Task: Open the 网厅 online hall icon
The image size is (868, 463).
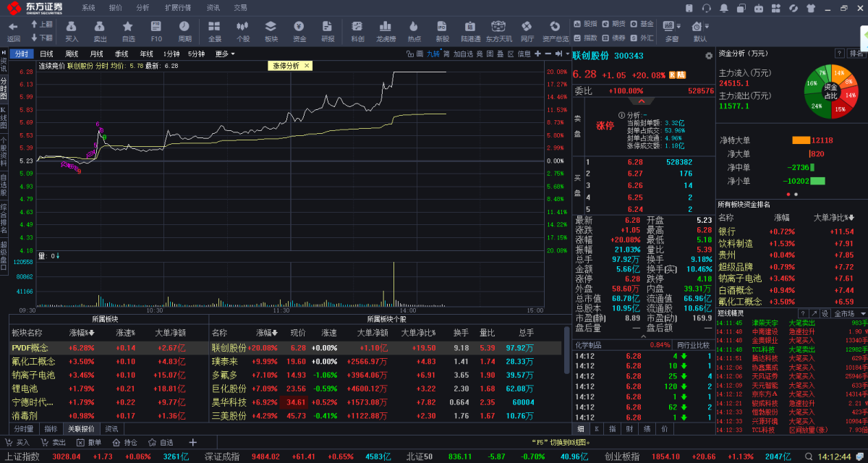Action: coord(527,30)
